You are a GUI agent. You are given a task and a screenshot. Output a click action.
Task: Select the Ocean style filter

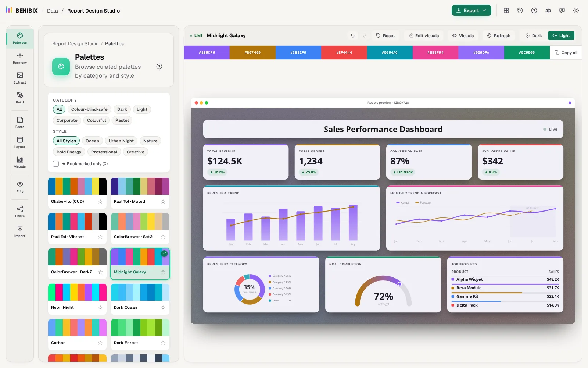(92, 141)
